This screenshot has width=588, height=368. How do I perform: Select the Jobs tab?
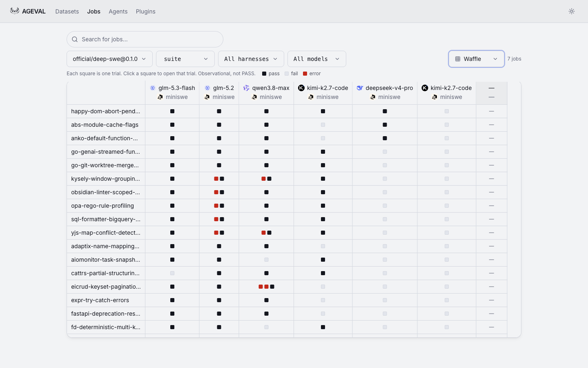click(x=94, y=11)
